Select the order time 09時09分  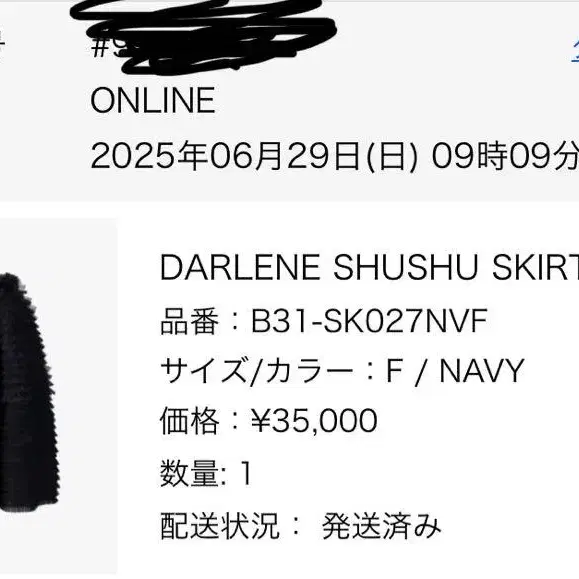coord(505,157)
